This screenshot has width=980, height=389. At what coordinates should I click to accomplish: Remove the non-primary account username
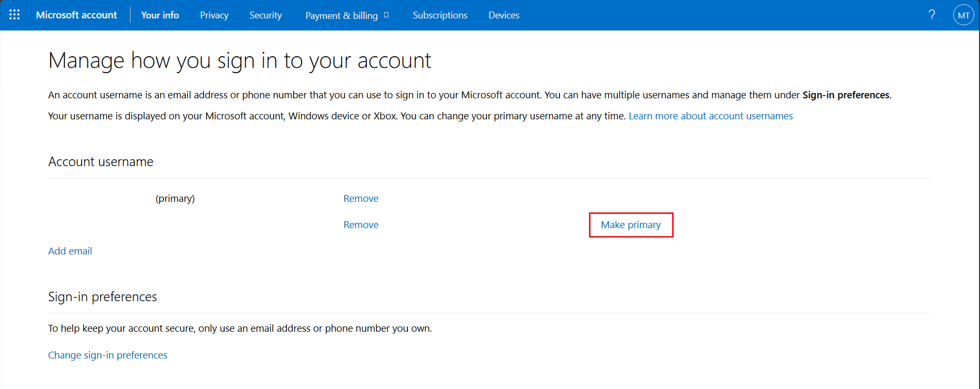pyautogui.click(x=361, y=225)
